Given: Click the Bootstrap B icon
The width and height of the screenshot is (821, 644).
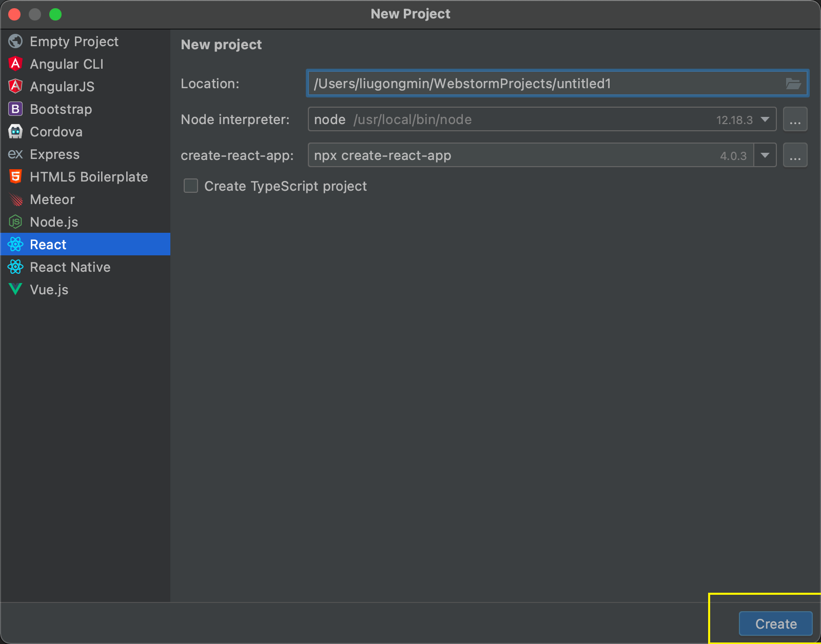Looking at the screenshot, I should 15,109.
